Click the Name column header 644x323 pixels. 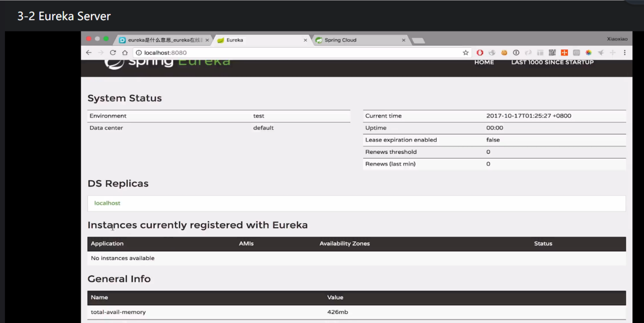click(99, 298)
